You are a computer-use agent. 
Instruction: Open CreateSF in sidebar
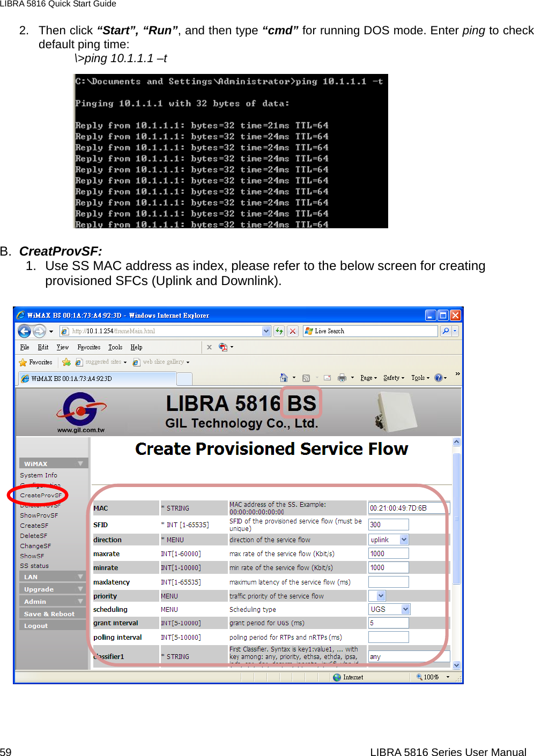click(34, 526)
